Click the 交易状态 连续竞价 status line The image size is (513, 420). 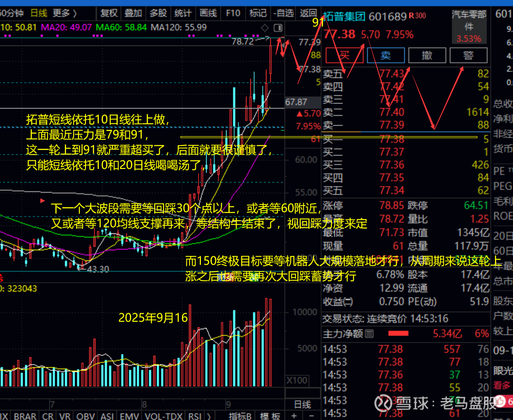point(385,318)
